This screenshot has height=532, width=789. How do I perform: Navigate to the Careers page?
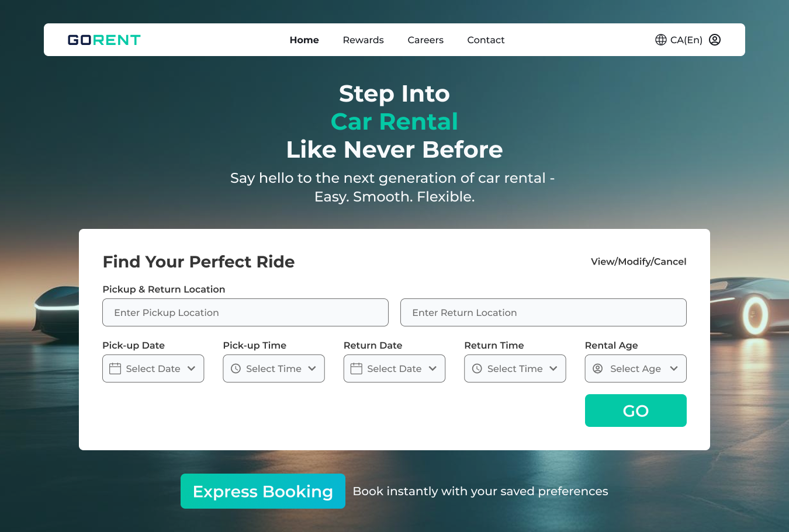[x=425, y=40]
